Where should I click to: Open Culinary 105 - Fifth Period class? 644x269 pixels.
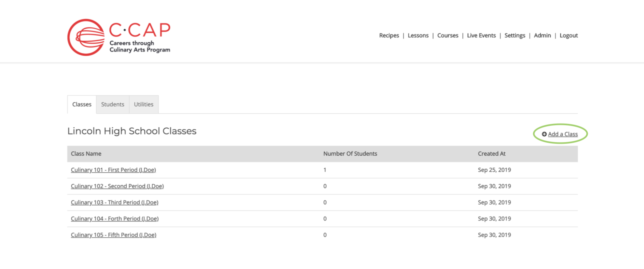tap(114, 235)
